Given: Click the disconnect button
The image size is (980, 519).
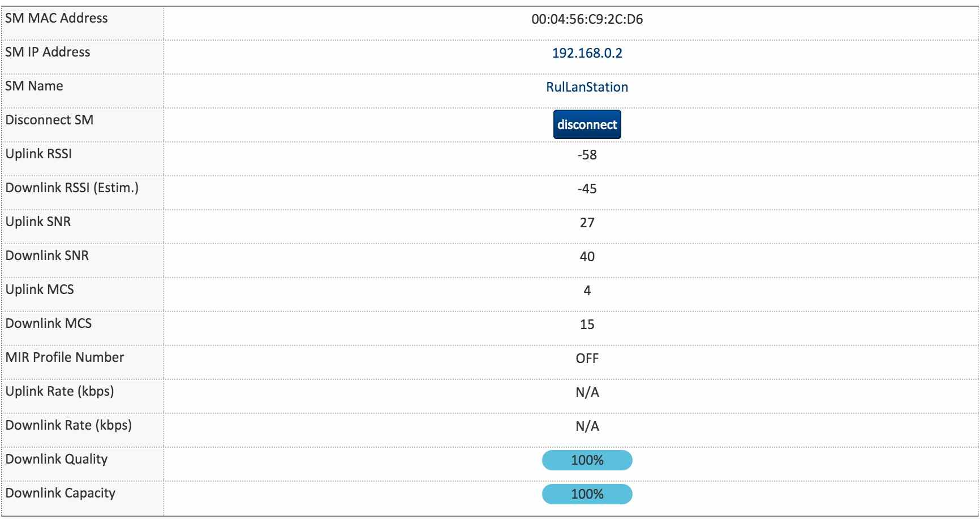Looking at the screenshot, I should point(587,124).
